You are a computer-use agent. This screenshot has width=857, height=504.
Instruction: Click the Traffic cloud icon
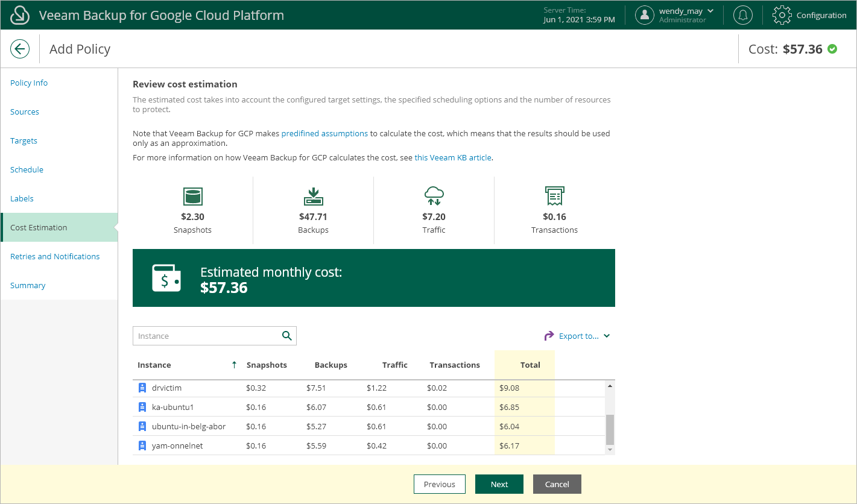click(434, 197)
